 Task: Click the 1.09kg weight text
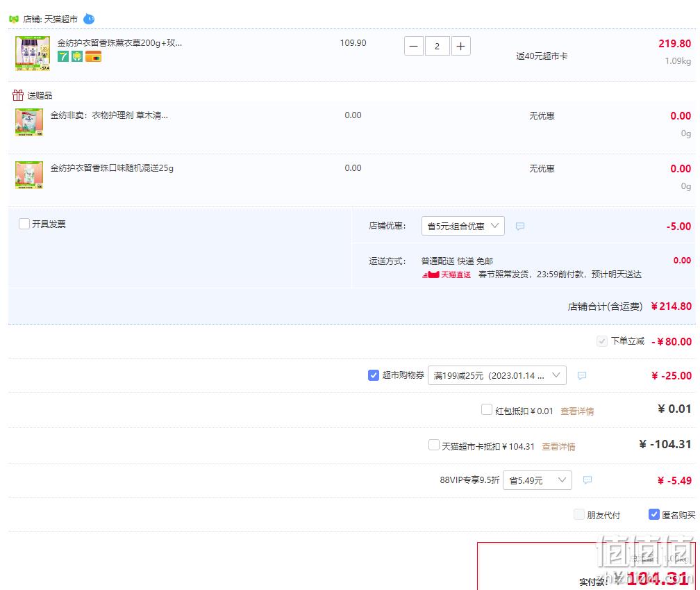pos(678,60)
